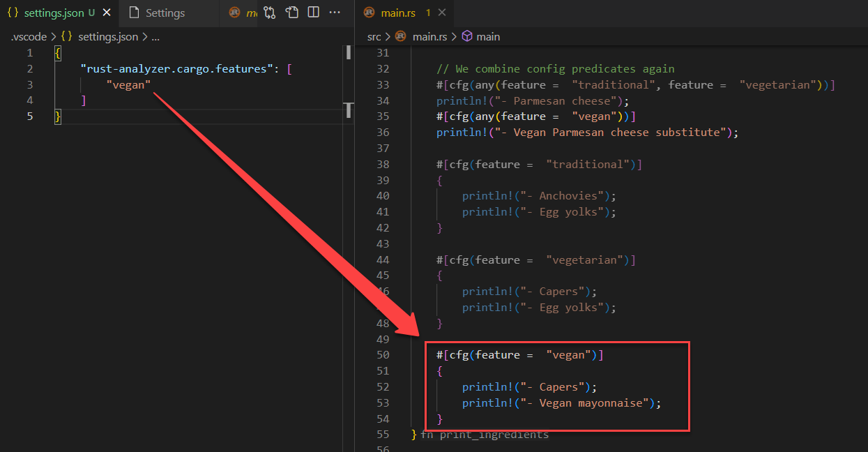Select the settings.json editor tab
This screenshot has width=868, height=452.
(54, 13)
